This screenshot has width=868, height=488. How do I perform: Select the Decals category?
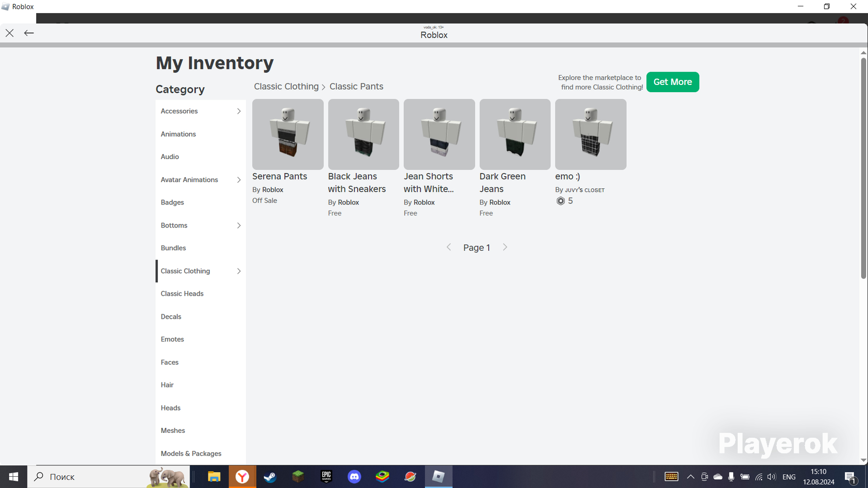[201, 317]
